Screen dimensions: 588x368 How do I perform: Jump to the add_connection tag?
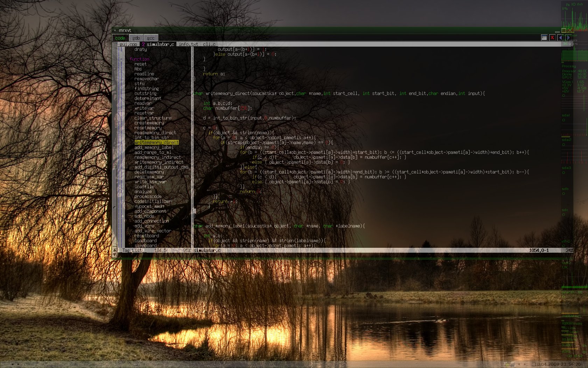click(152, 221)
